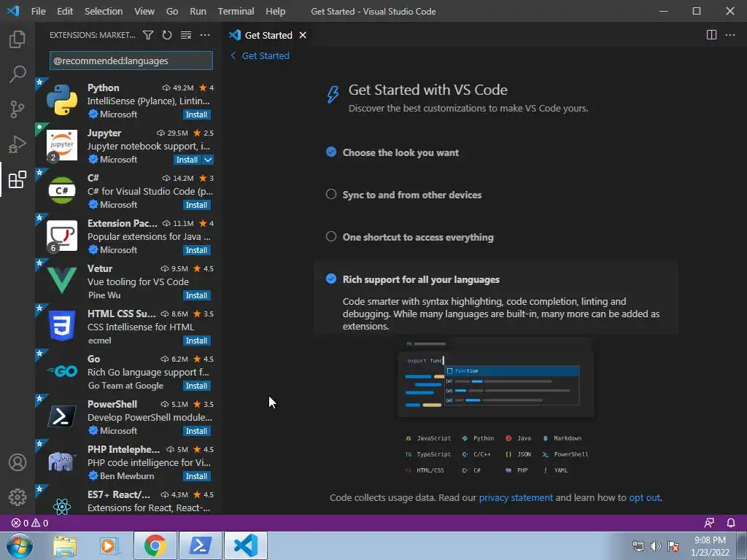Open PowerShell from the taskbar
The width and height of the screenshot is (747, 560).
click(x=200, y=545)
